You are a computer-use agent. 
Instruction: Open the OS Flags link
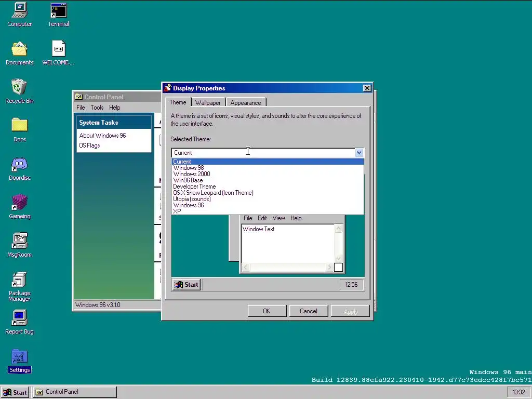click(89, 145)
